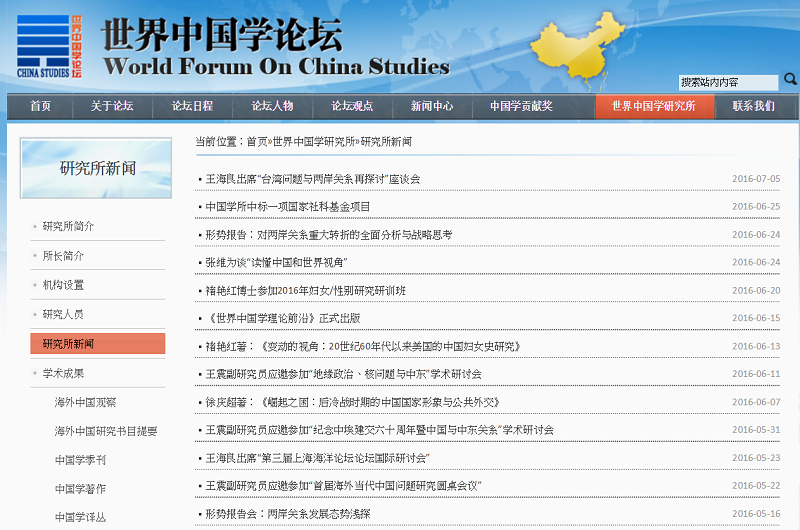Image resolution: width=800 pixels, height=530 pixels.
Task: Open 中国学著作 sub-item
Action: [80, 489]
